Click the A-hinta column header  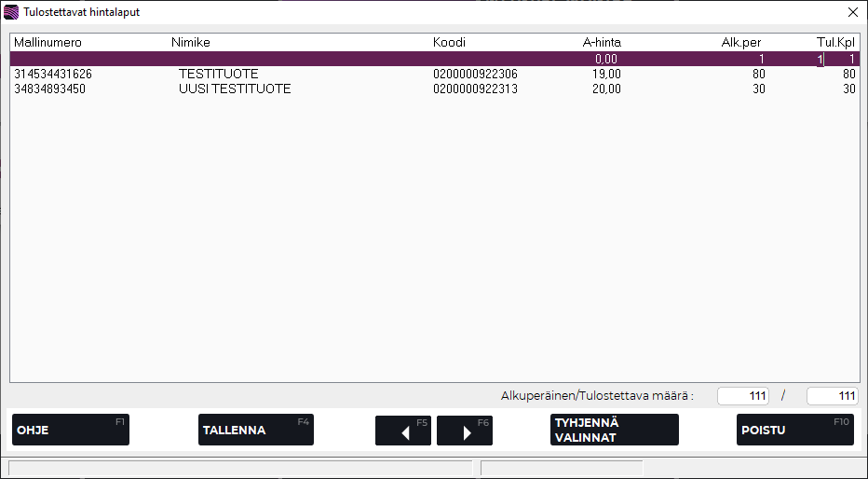602,43
